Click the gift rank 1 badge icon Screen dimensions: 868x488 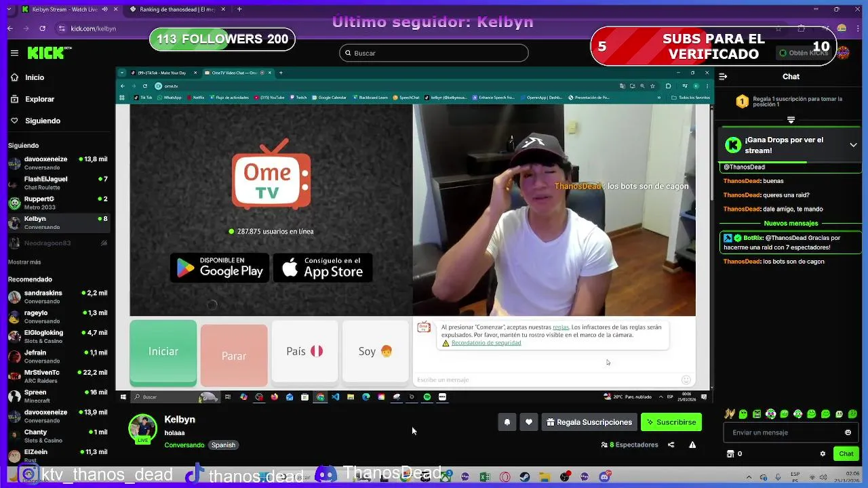[x=743, y=102]
